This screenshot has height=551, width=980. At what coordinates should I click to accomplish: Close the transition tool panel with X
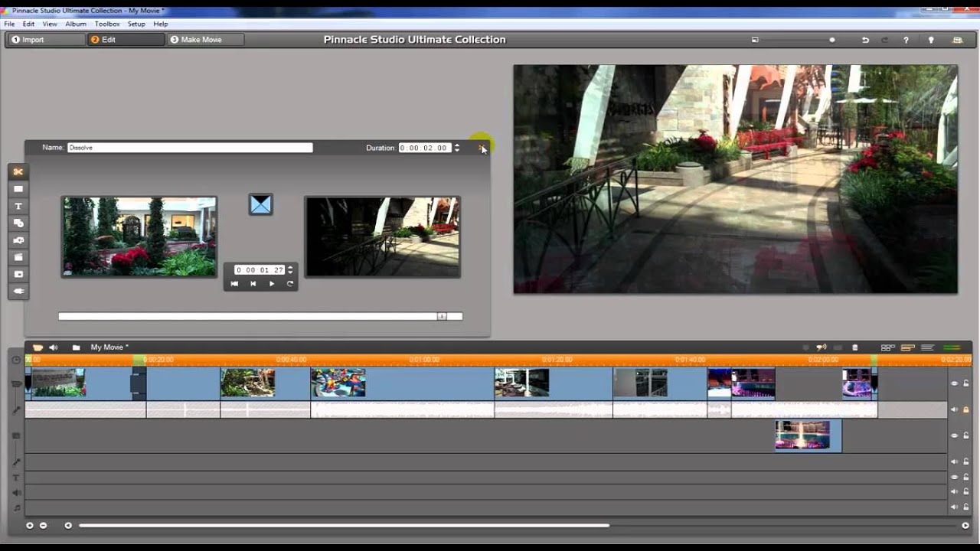click(482, 148)
